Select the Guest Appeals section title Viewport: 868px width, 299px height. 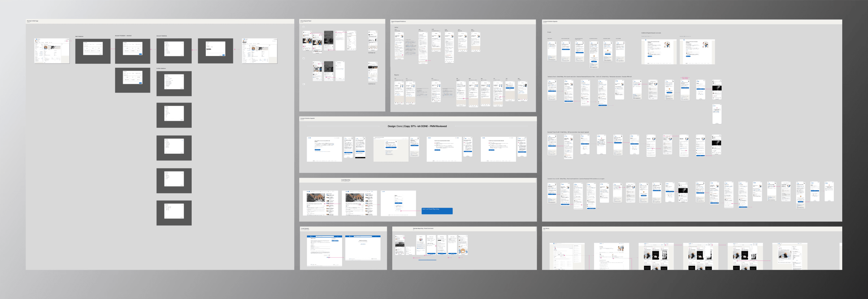pyautogui.click(x=305, y=228)
